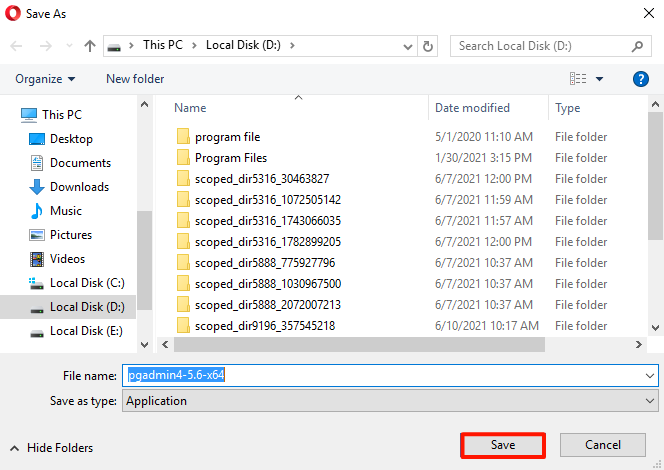The image size is (664, 470).
Task: Expand chevron after This PC breadcrumb
Action: [x=194, y=46]
